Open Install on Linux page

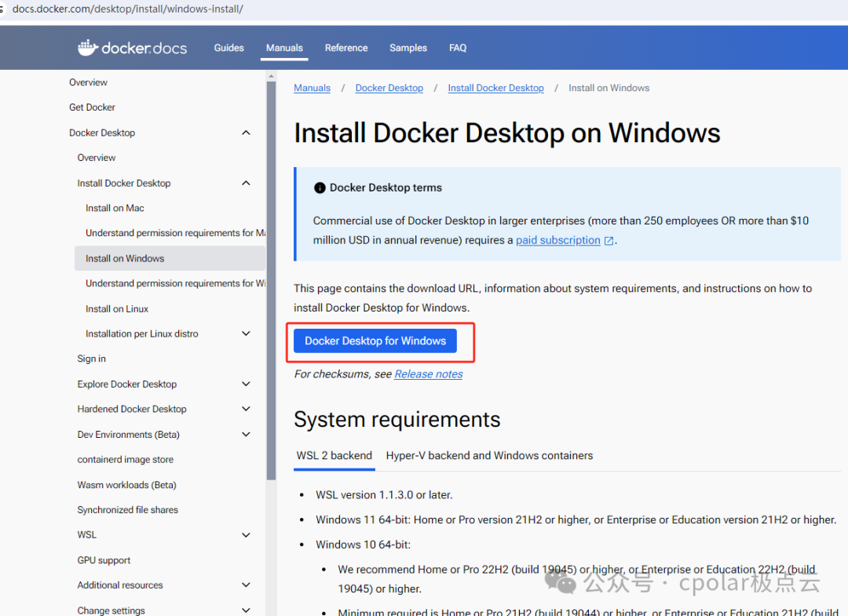tap(117, 308)
